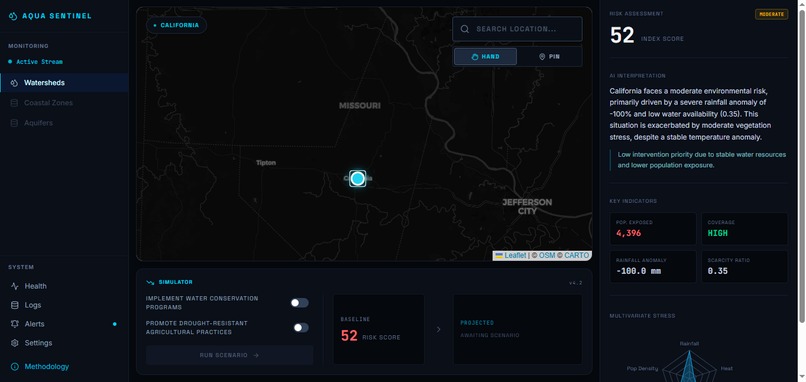806x382 pixels.
Task: Click the Aqua Sentinel droplet logo icon
Action: [13, 16]
